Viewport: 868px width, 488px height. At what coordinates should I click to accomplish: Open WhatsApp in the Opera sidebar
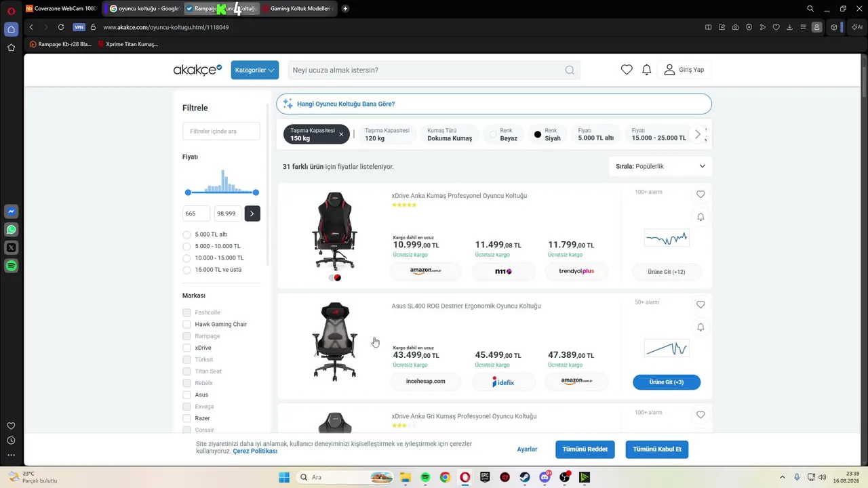[11, 230]
